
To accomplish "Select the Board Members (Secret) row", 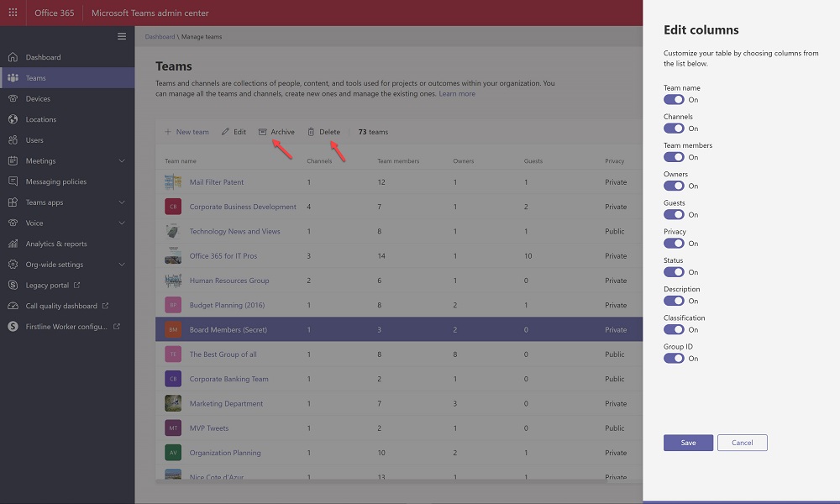I will [x=398, y=329].
